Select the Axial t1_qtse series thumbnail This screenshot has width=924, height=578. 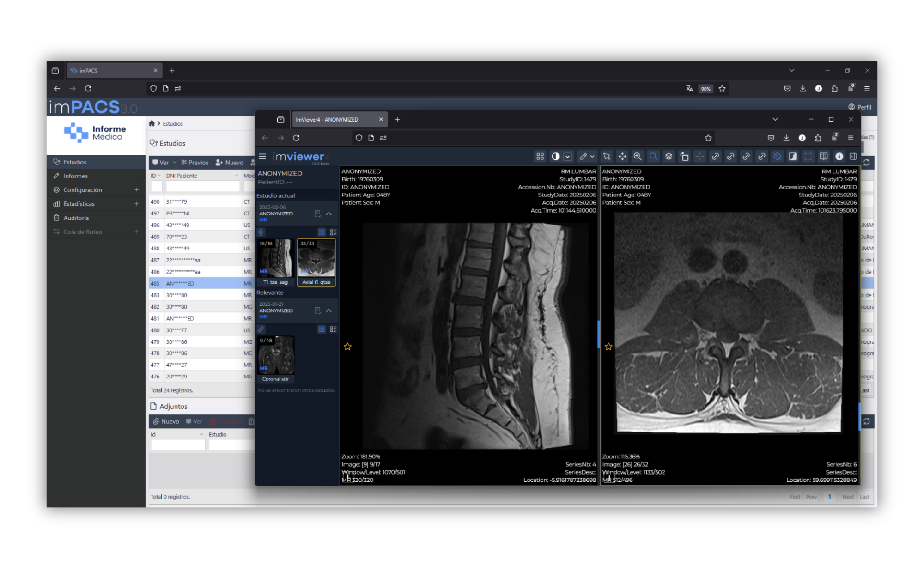coord(316,262)
